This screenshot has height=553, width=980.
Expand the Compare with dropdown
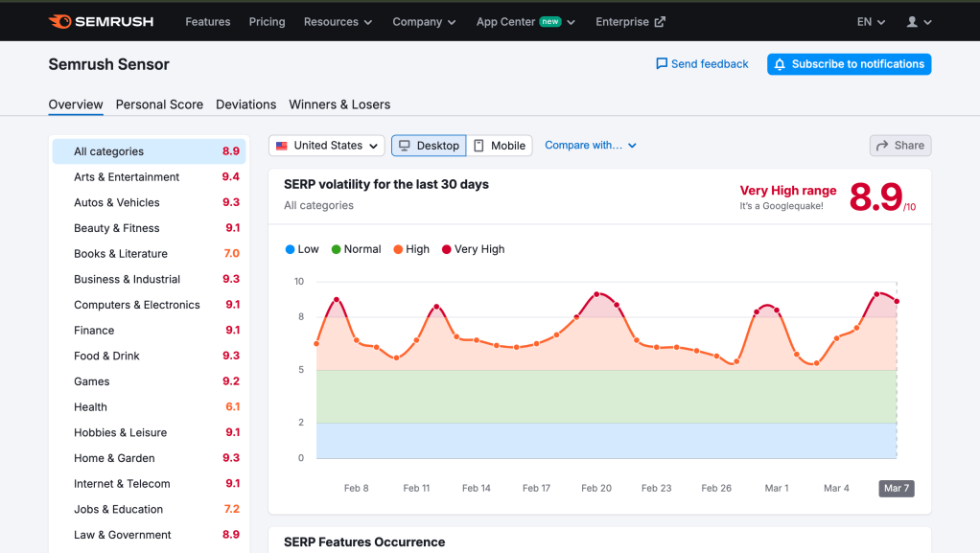(x=591, y=146)
